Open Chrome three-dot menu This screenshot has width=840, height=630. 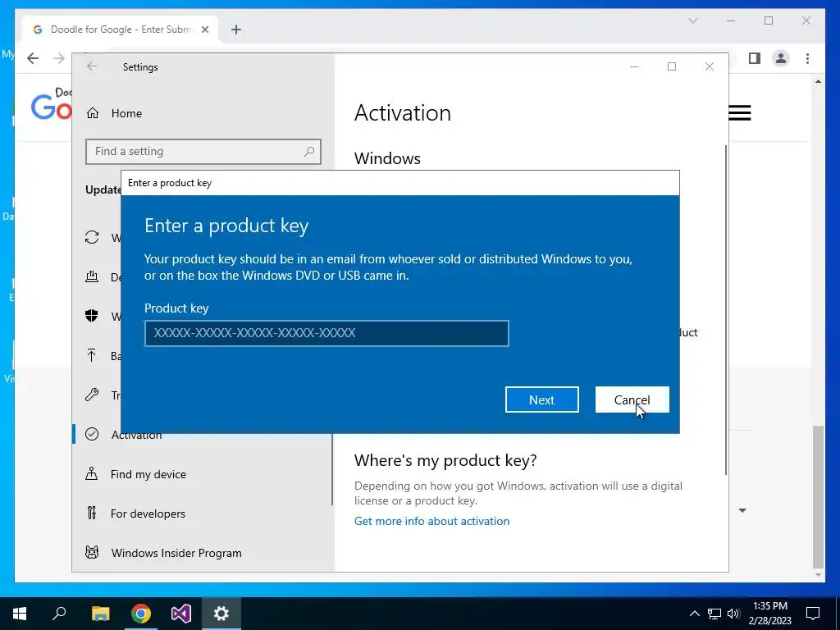pyautogui.click(x=807, y=58)
